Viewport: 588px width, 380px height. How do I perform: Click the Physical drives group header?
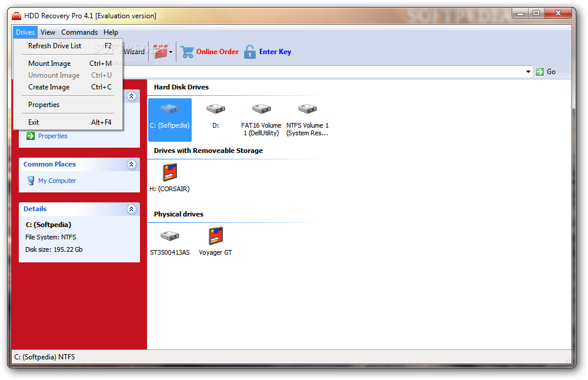click(179, 214)
